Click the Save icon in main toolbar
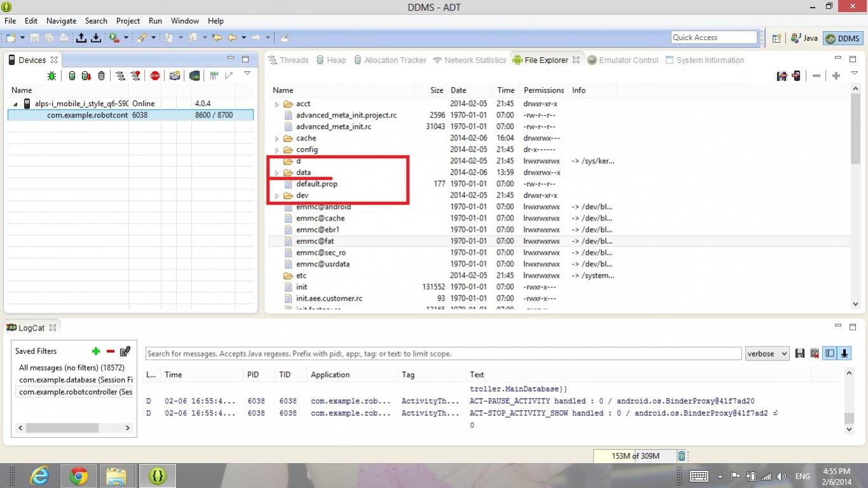Screen dimensions: 868x488 coord(34,37)
